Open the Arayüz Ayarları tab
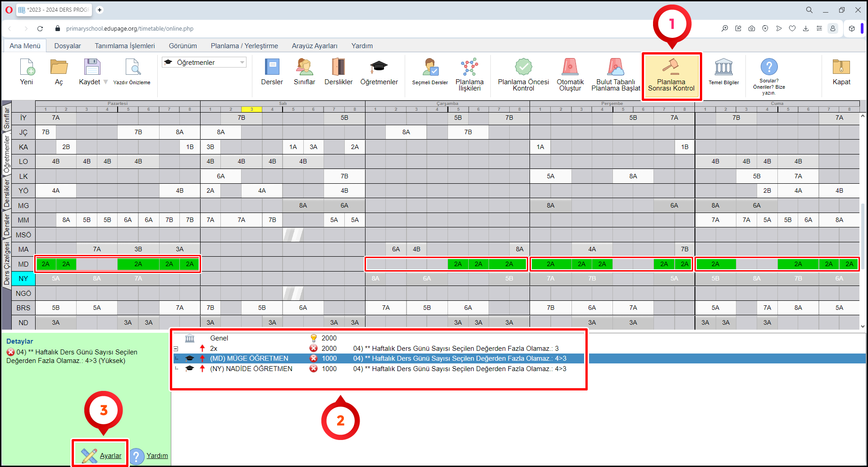 point(315,45)
